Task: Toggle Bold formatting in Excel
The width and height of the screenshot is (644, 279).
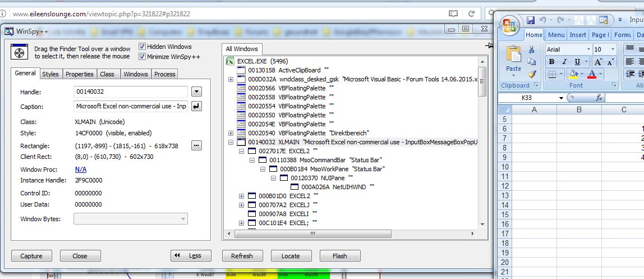Action: tap(551, 62)
